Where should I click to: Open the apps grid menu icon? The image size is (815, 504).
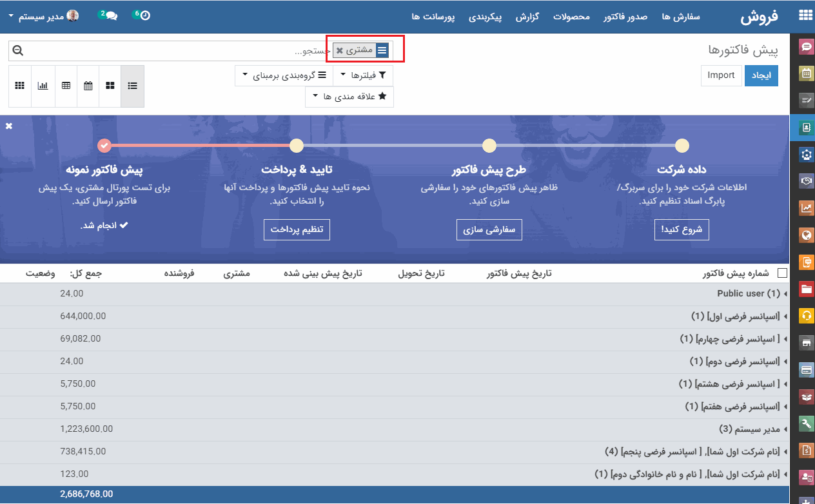coord(805,16)
